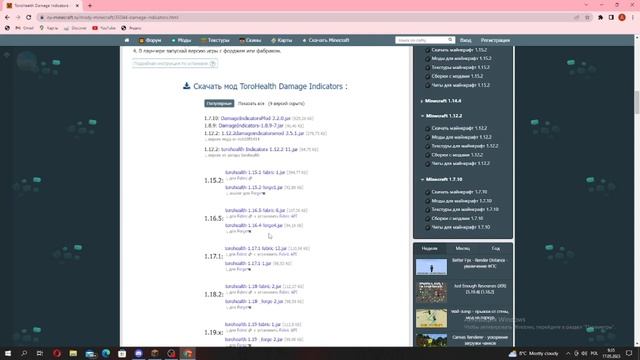Open the Текстуры nav item
The width and height of the screenshot is (640, 360).
[215, 40]
